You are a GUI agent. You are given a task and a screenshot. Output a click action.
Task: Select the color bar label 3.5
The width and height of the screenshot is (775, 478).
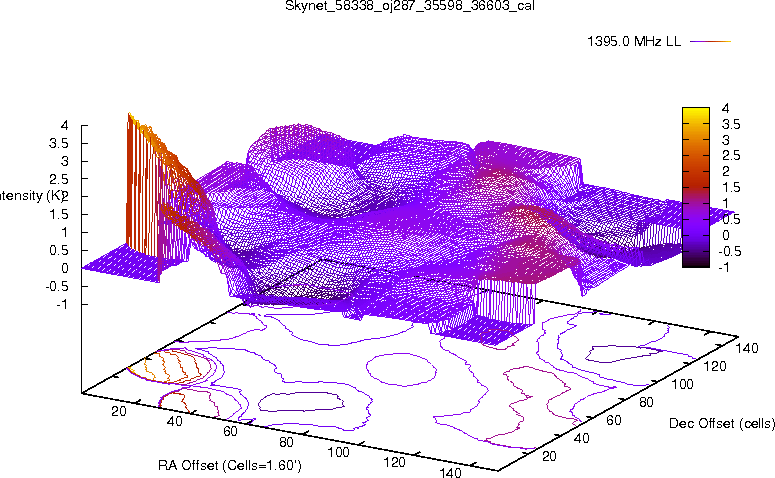pos(732,124)
